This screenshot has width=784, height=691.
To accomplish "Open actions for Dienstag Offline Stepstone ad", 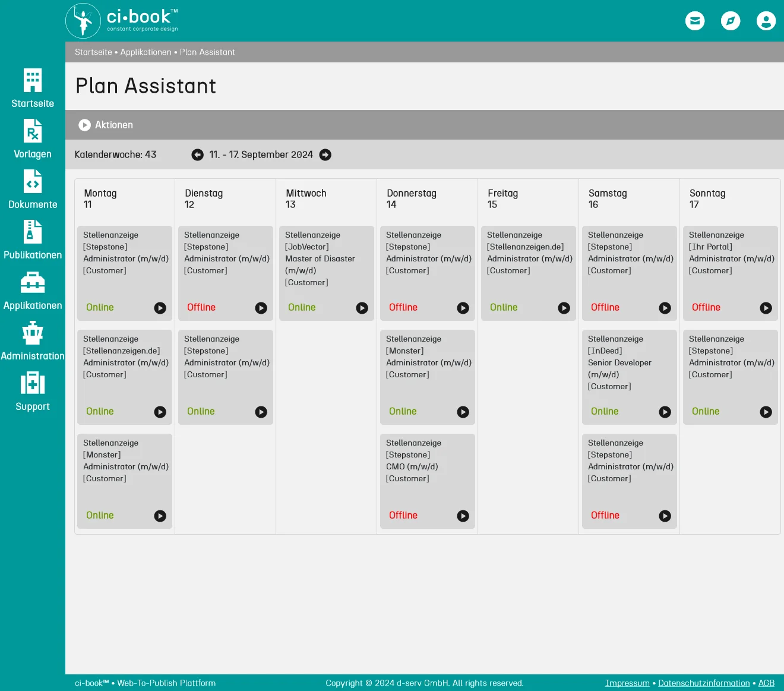I will [261, 308].
